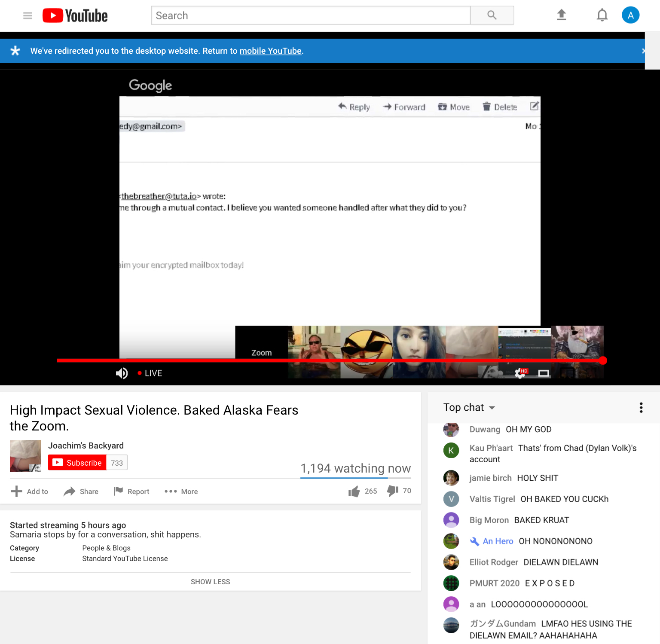Focus the Search input field

pos(311,15)
